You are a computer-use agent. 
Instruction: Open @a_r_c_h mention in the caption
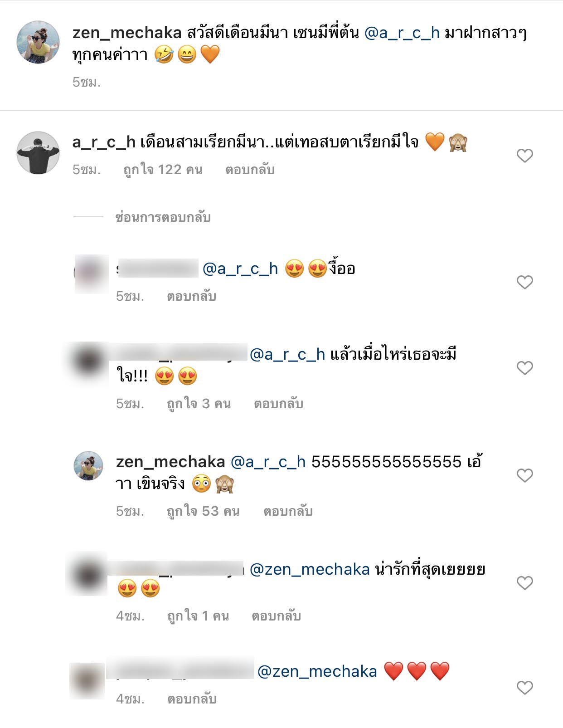(x=402, y=33)
